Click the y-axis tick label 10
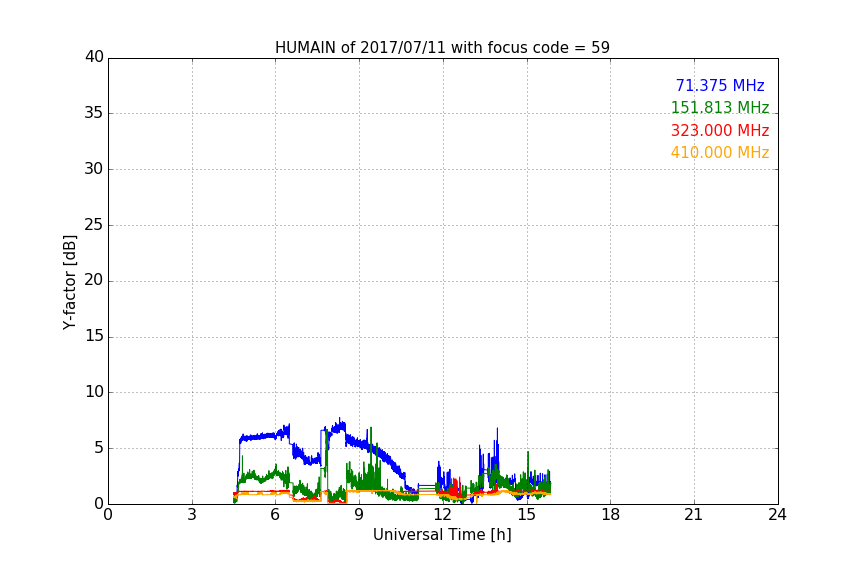 point(94,392)
